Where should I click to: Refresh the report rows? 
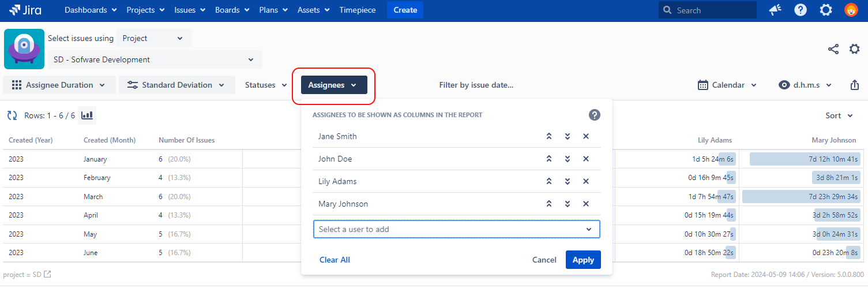[12, 115]
